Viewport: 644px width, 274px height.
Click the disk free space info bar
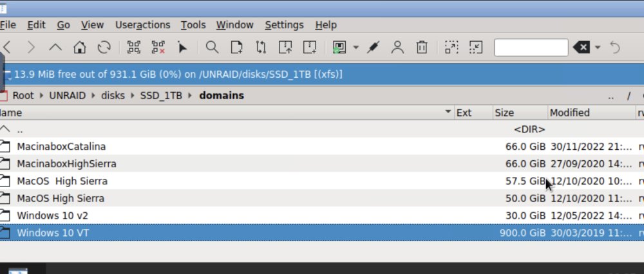click(322, 75)
